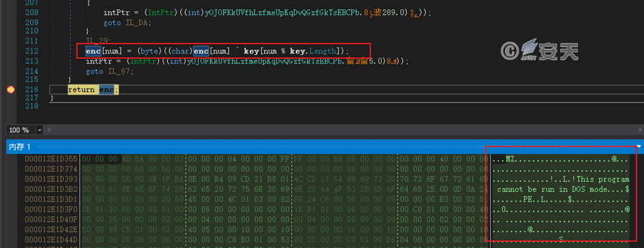Click the "This program" ASCII text in memory
The image size is (644, 248).
click(x=603, y=179)
